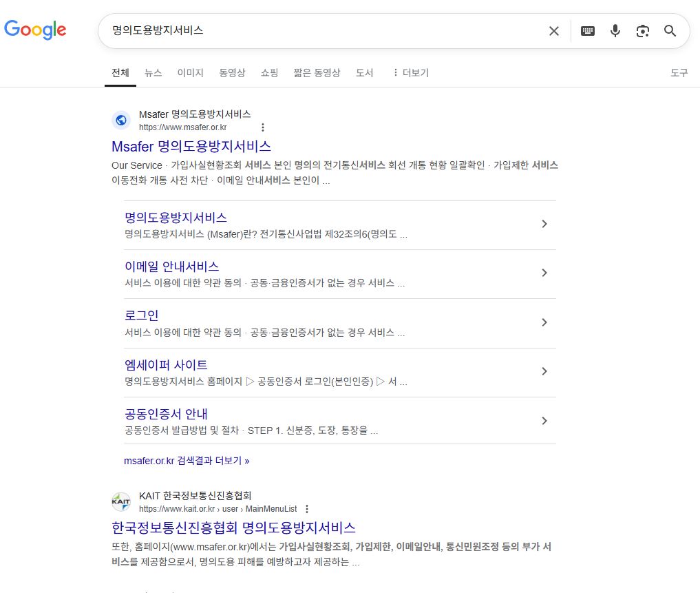Screen dimensions: 700x593
Task: Open the 동영상 tab
Action: point(232,72)
